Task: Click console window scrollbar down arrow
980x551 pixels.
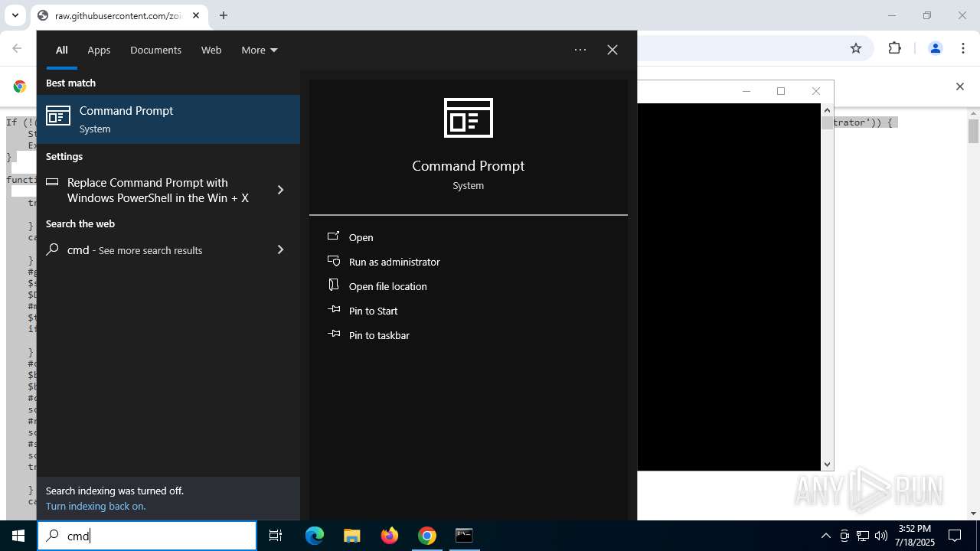Action: (827, 465)
